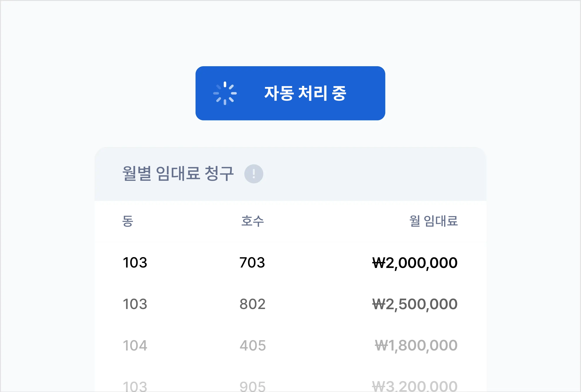
Task: Click the 월별 임대료 청구 heading
Action: (x=178, y=173)
